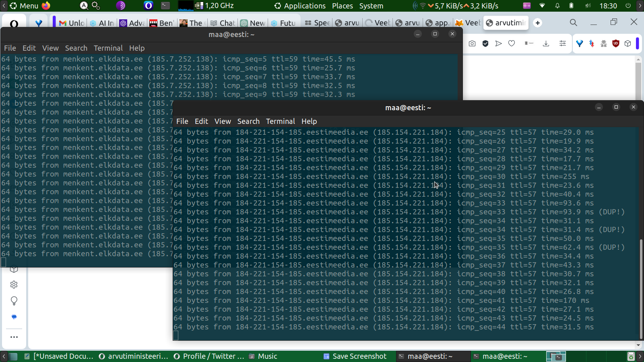The image size is (644, 362).
Task: Open Help menu in back terminal
Action: pos(137,48)
